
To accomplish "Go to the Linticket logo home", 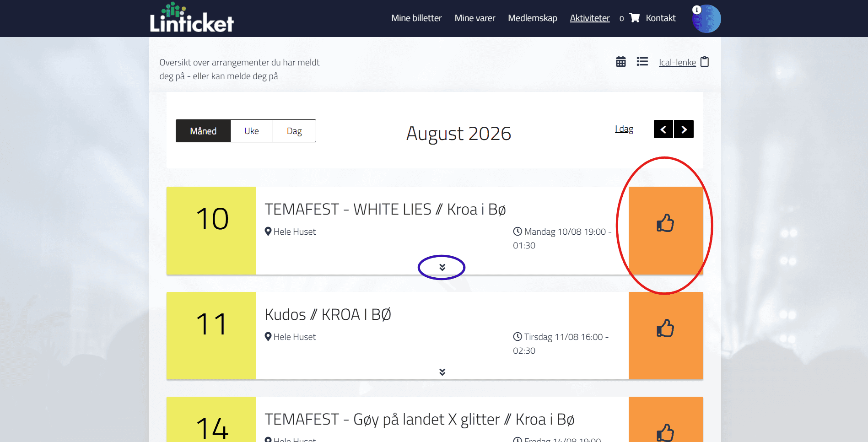I will 192,18.
